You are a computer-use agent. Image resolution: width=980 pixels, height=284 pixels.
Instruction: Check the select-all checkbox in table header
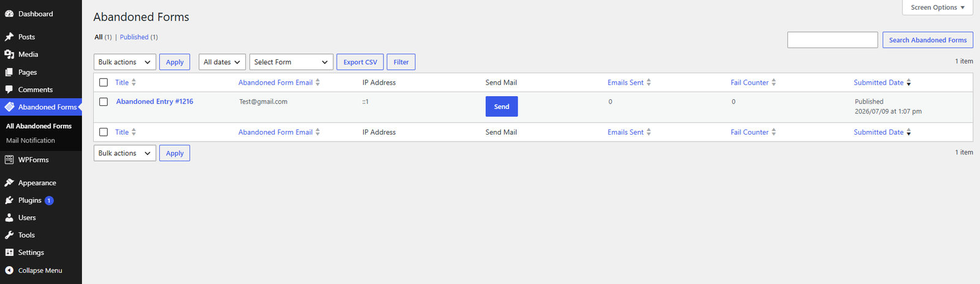coord(104,83)
